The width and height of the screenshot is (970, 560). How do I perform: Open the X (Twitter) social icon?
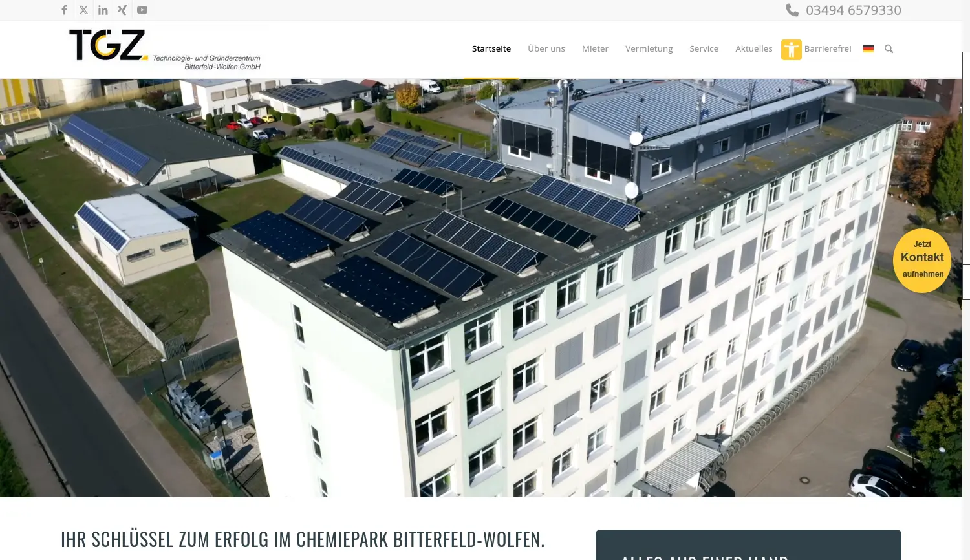[83, 10]
